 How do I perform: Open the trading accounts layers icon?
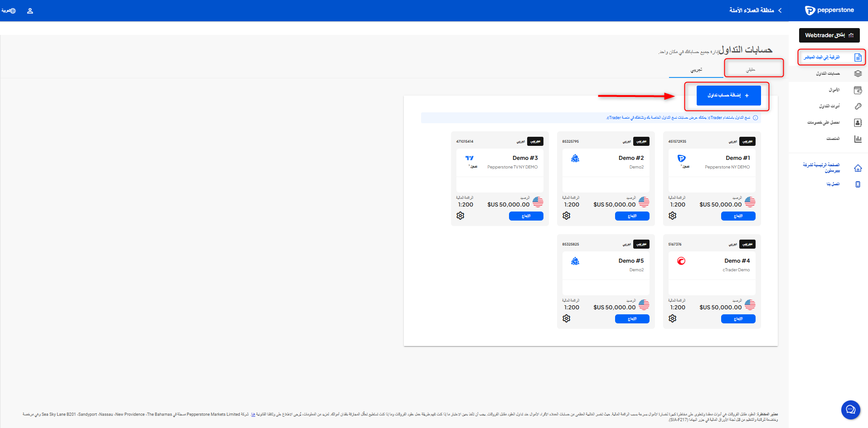858,73
